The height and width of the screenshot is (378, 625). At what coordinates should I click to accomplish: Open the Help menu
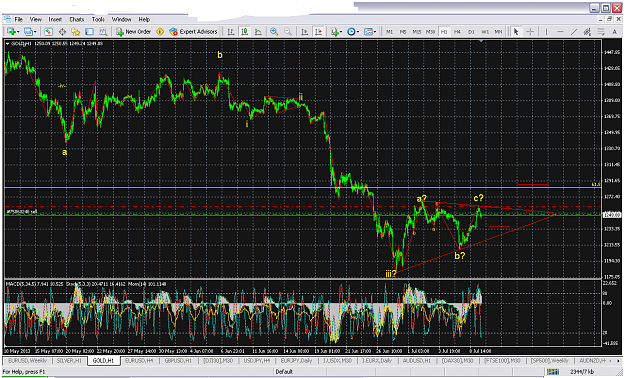tap(144, 19)
